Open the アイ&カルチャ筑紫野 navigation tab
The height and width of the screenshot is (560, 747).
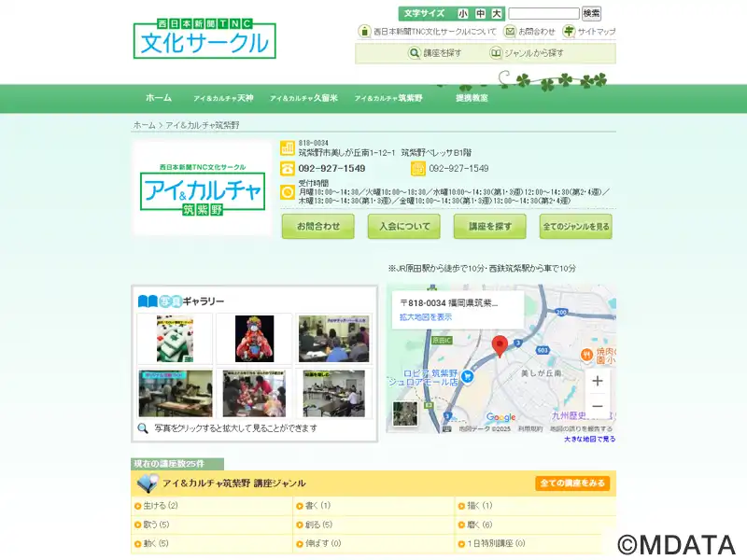388,98
